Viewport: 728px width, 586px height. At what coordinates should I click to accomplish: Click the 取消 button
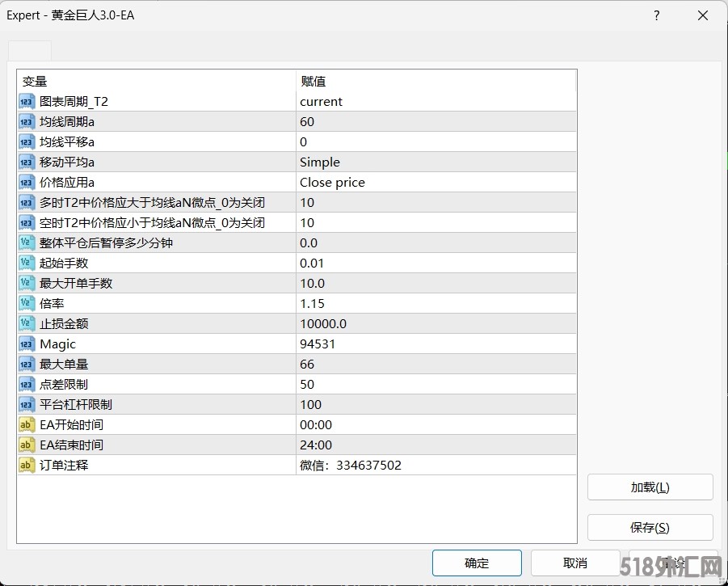tap(575, 563)
